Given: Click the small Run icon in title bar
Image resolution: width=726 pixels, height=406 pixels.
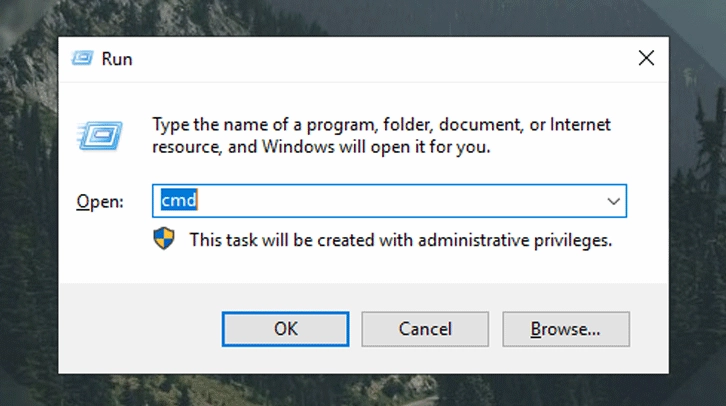Looking at the screenshot, I should pyautogui.click(x=83, y=59).
